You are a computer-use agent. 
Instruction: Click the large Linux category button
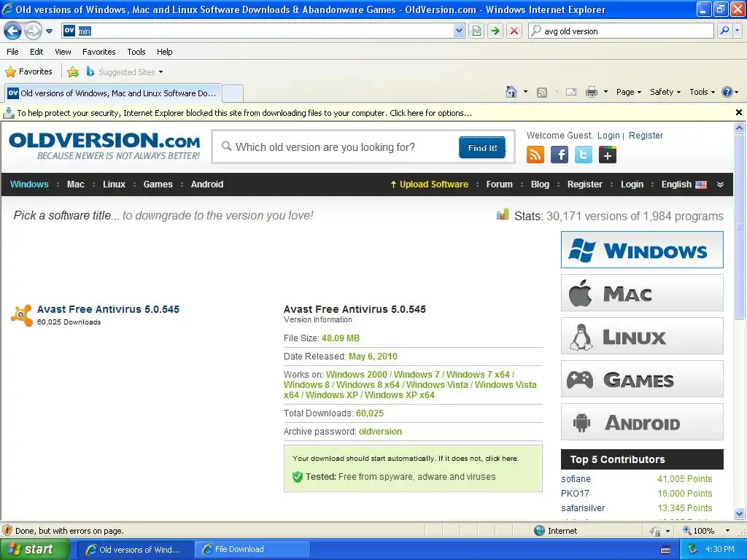pyautogui.click(x=642, y=336)
